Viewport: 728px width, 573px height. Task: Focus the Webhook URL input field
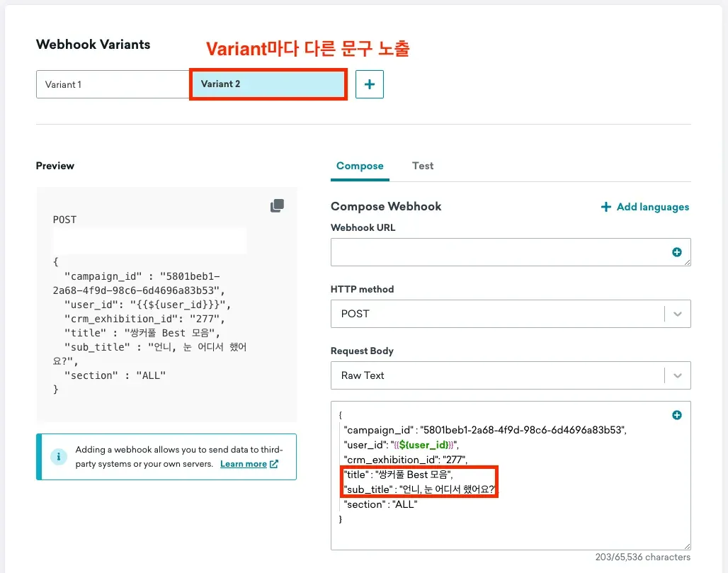511,252
